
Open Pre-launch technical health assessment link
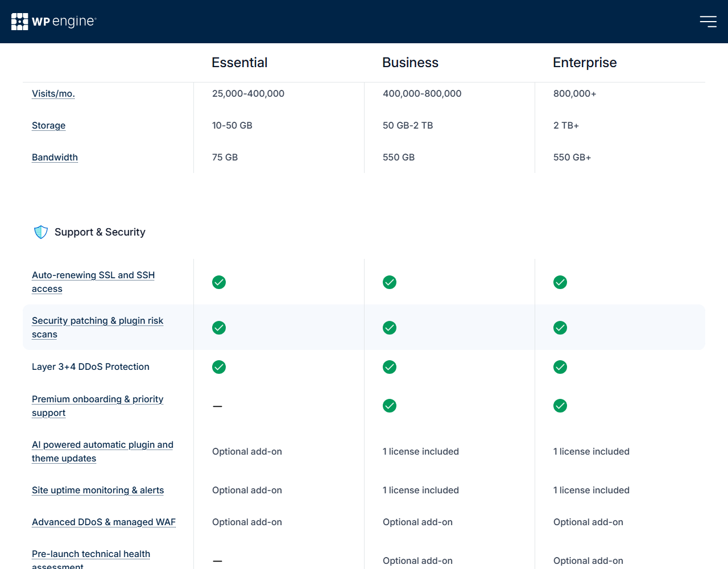tap(91, 560)
